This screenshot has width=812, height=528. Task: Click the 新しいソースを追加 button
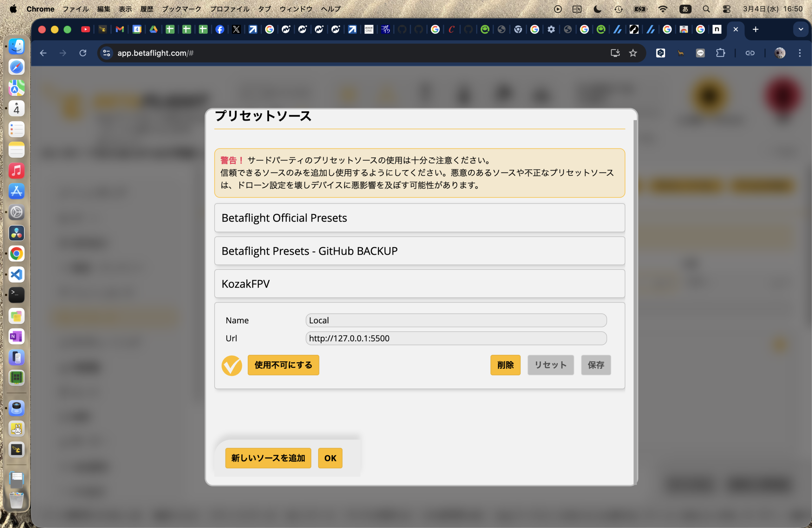(x=268, y=458)
